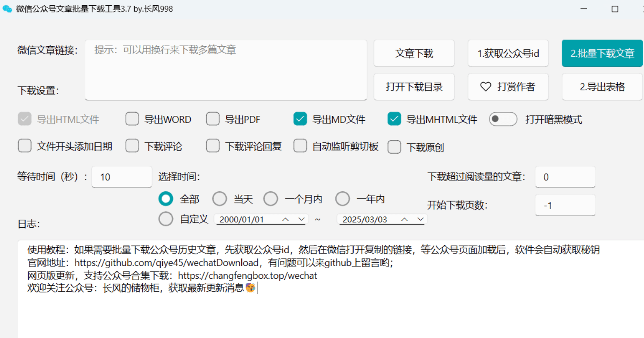Decrease end date with down arrow
The height and width of the screenshot is (338, 644).
pyautogui.click(x=421, y=219)
